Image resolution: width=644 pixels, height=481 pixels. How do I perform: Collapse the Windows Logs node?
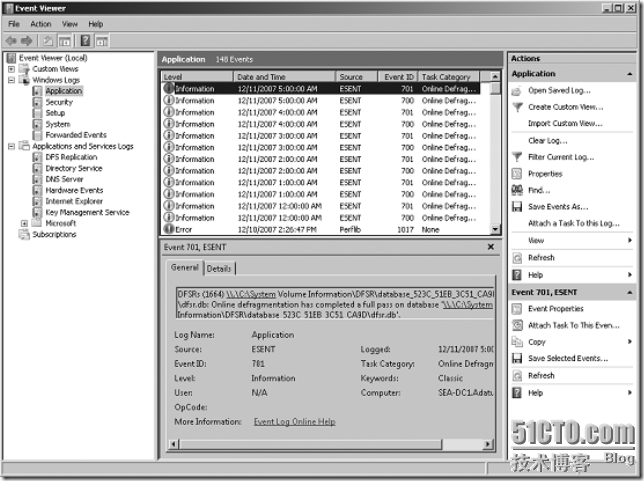point(12,80)
